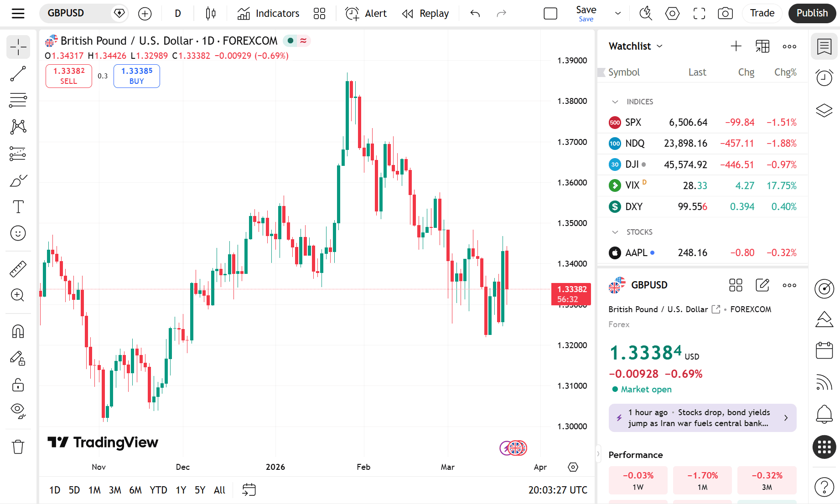This screenshot has height=504, width=840.
Task: Click the 1.33385 BUY button
Action: 137,76
